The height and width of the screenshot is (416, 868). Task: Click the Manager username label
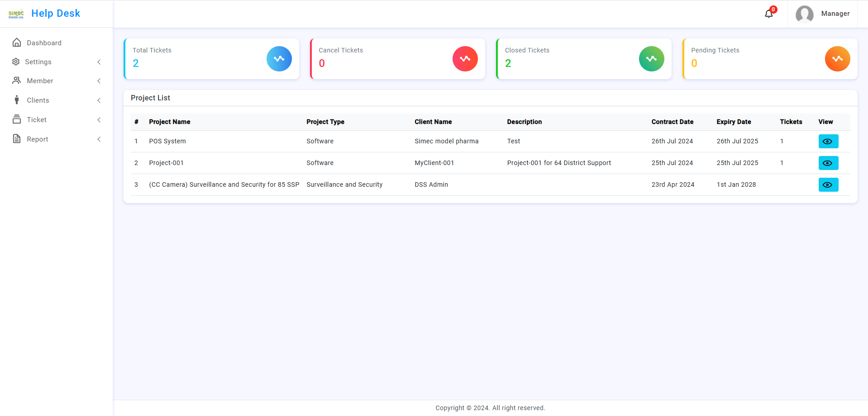835,14
